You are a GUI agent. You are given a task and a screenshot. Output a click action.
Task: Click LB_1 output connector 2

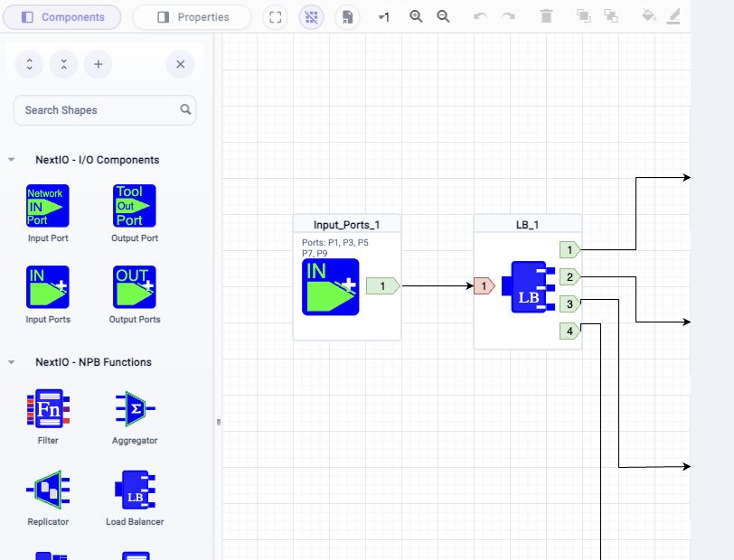[x=569, y=277]
